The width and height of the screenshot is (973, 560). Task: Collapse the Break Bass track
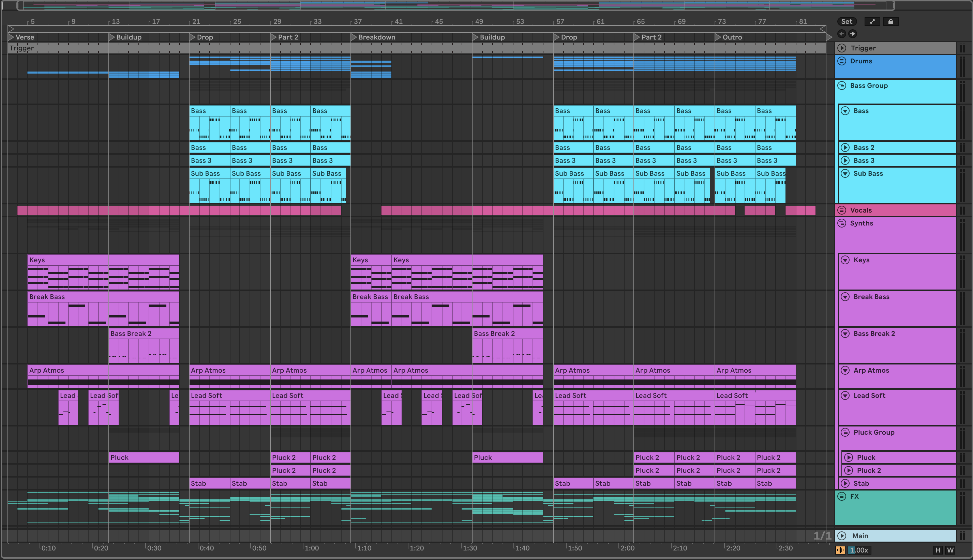845,297
